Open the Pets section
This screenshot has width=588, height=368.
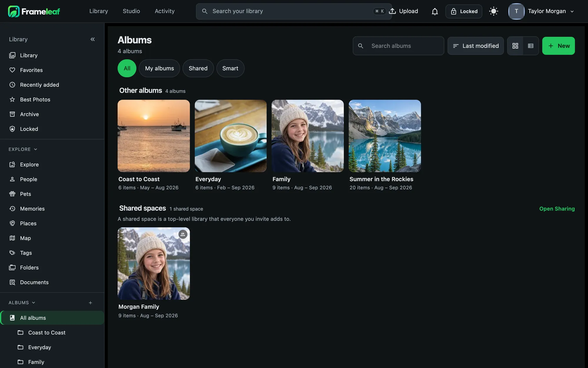click(52, 194)
